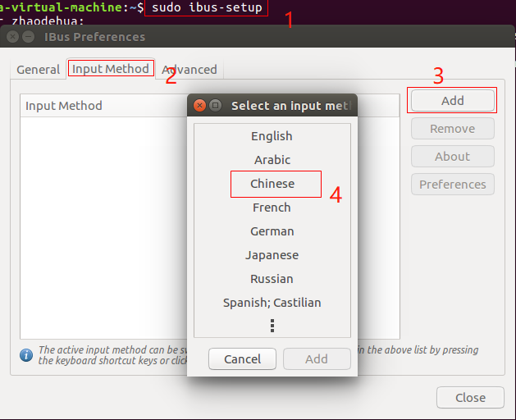Click the blue info icon
The height and width of the screenshot is (420, 516).
point(26,355)
